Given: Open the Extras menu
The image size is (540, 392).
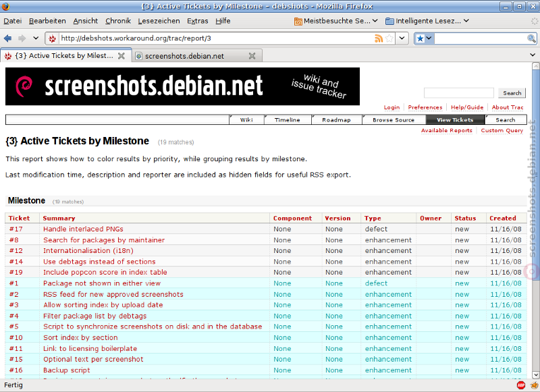Looking at the screenshot, I should [x=198, y=21].
